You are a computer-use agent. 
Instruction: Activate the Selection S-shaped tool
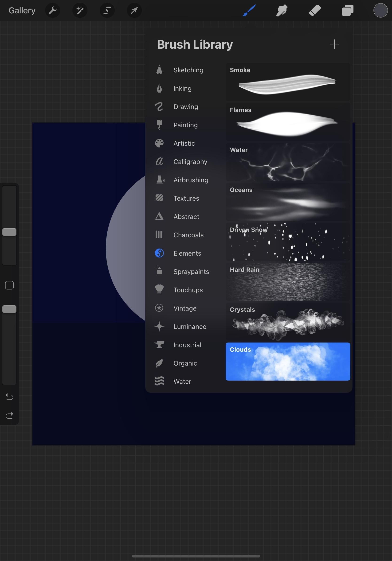(x=107, y=11)
